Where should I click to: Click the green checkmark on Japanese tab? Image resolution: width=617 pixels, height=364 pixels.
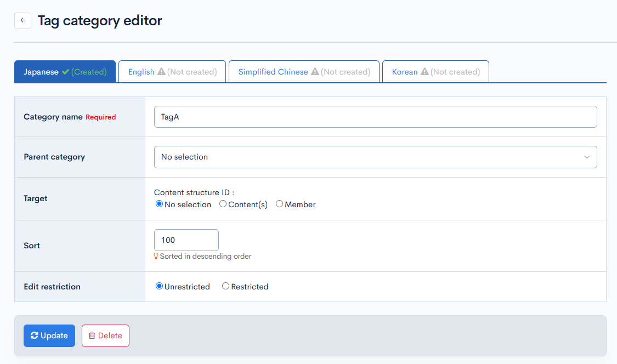click(x=65, y=72)
